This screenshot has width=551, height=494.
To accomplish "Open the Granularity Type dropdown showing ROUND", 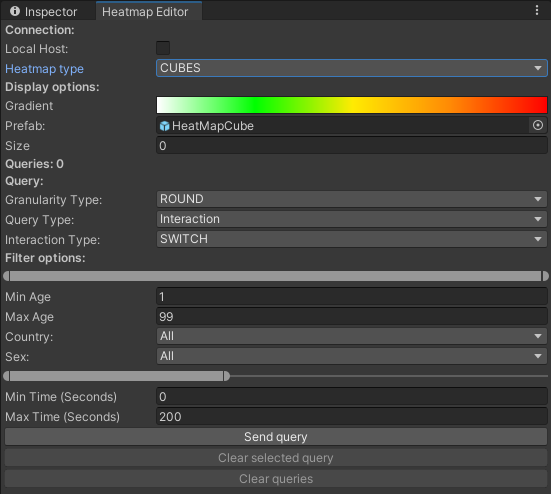I will point(351,199).
